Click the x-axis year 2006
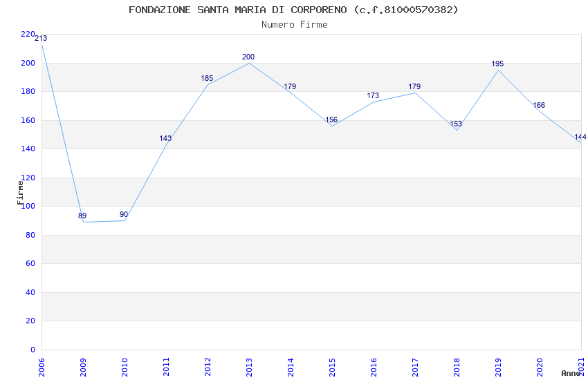 tap(42, 367)
